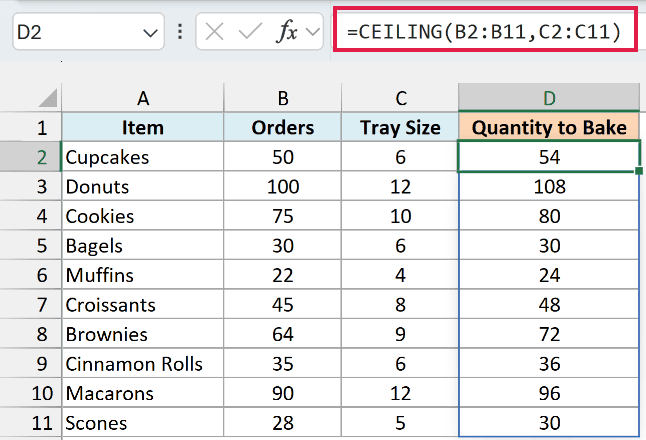Select Cookies tray size cell with 10
This screenshot has height=440, width=646.
click(400, 216)
